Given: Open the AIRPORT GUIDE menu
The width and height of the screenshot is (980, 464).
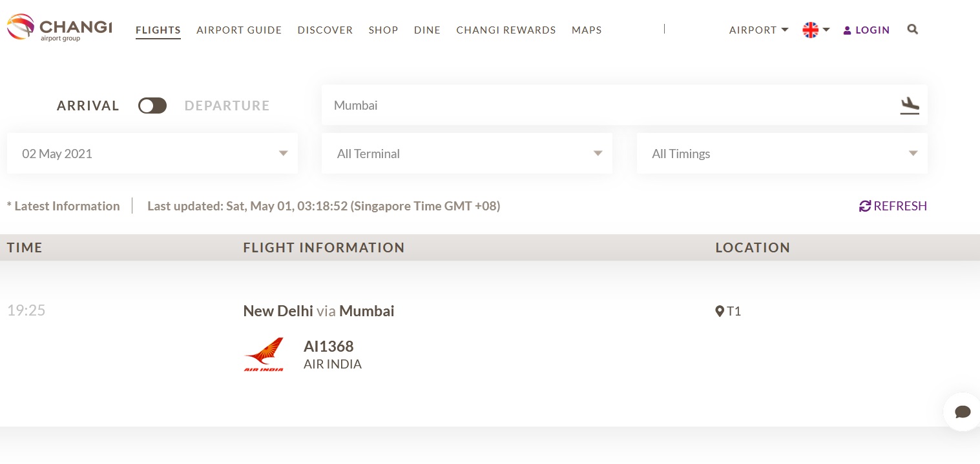Looking at the screenshot, I should 239,30.
